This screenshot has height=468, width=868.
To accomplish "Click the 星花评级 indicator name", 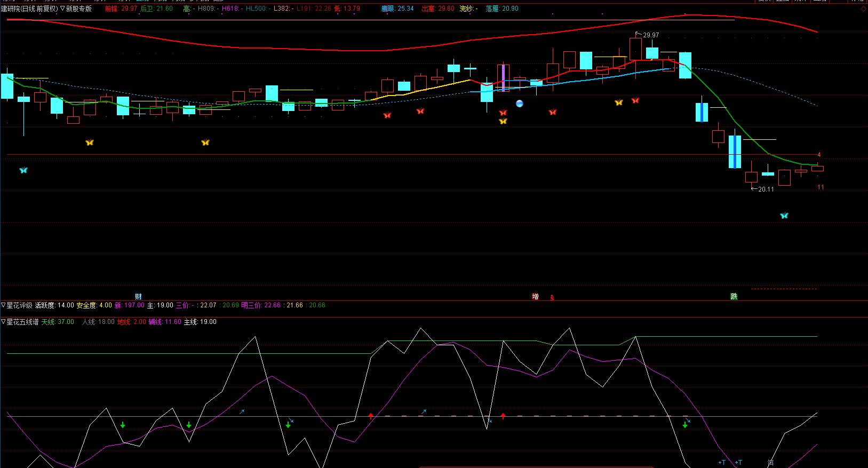I will [x=19, y=305].
